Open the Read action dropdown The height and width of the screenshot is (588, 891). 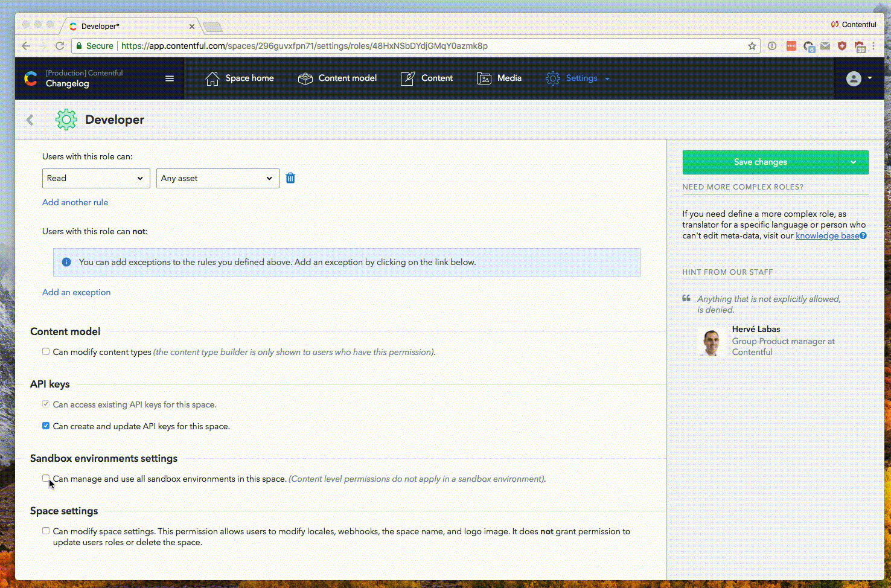click(x=96, y=178)
